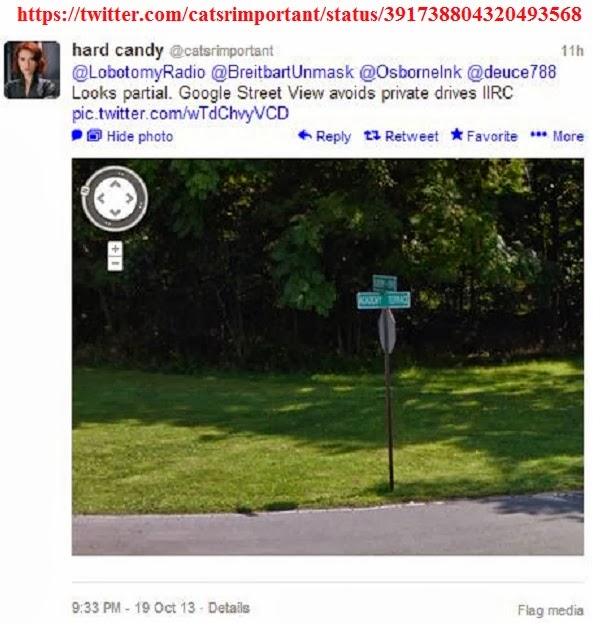Pan Street View left with arrow

(101, 198)
